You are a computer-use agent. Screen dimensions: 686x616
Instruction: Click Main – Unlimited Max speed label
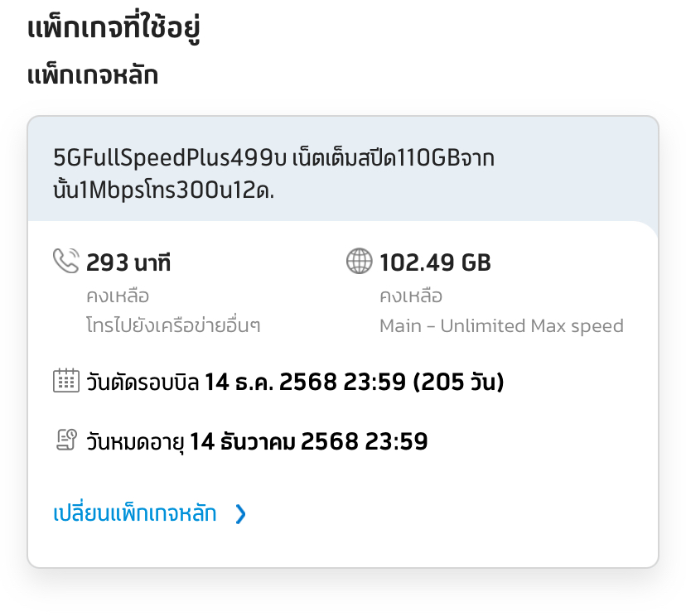pyautogui.click(x=501, y=325)
